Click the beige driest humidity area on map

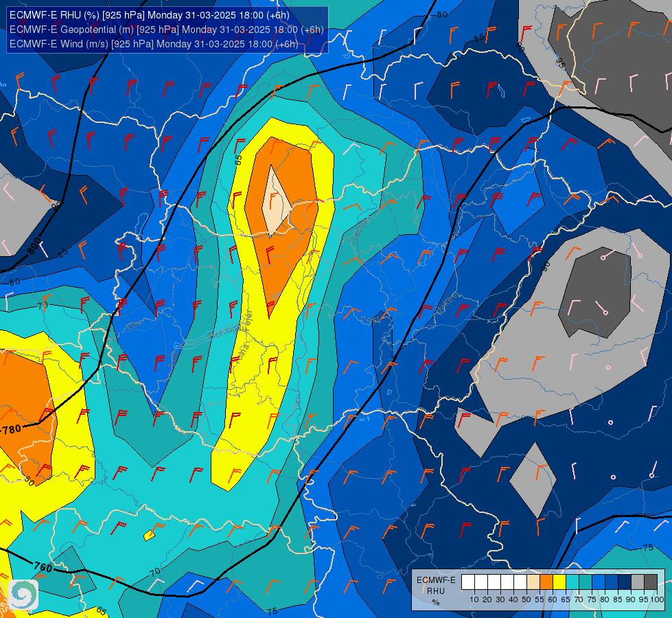pyautogui.click(x=276, y=202)
